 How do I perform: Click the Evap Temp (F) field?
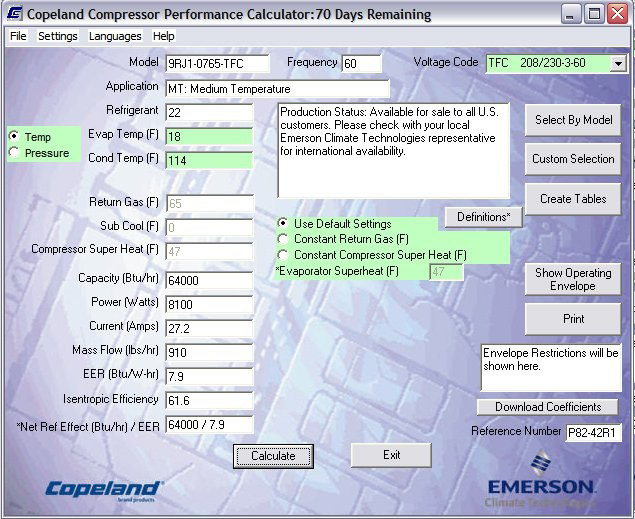tap(209, 136)
